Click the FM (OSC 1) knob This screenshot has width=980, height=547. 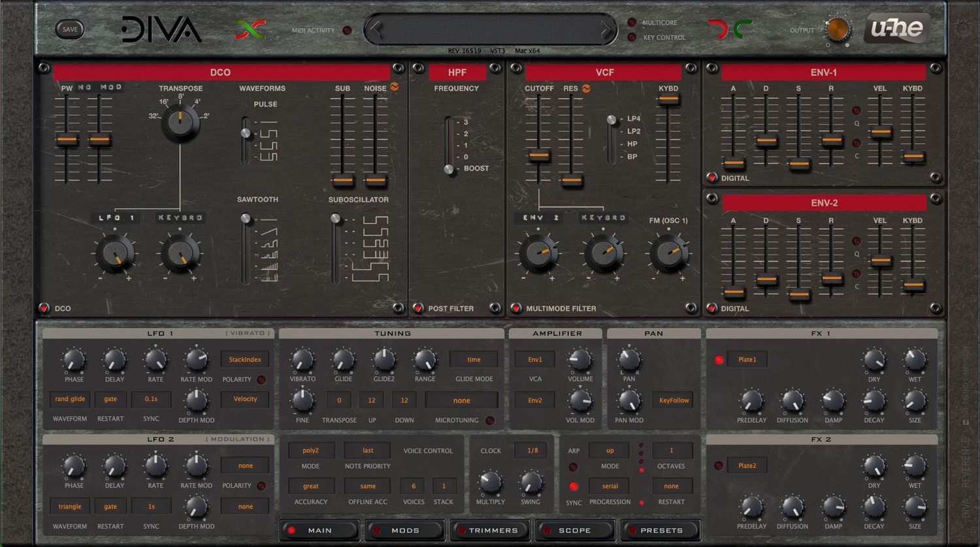(668, 254)
